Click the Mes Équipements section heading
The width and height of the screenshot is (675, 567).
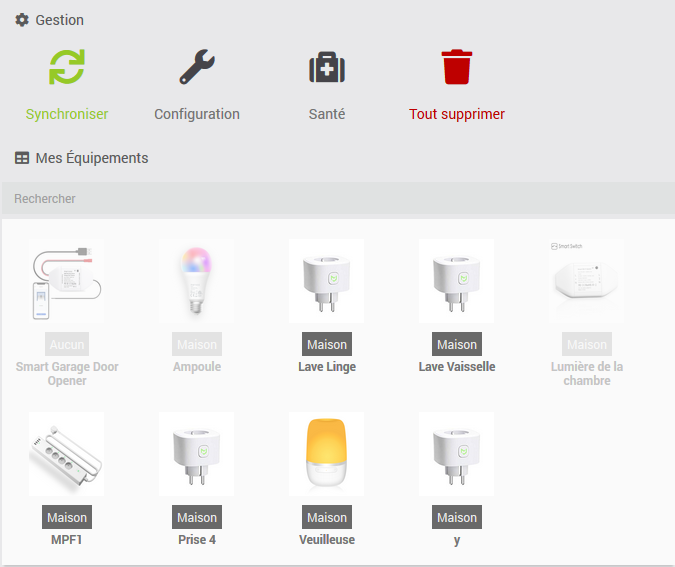pyautogui.click(x=92, y=158)
